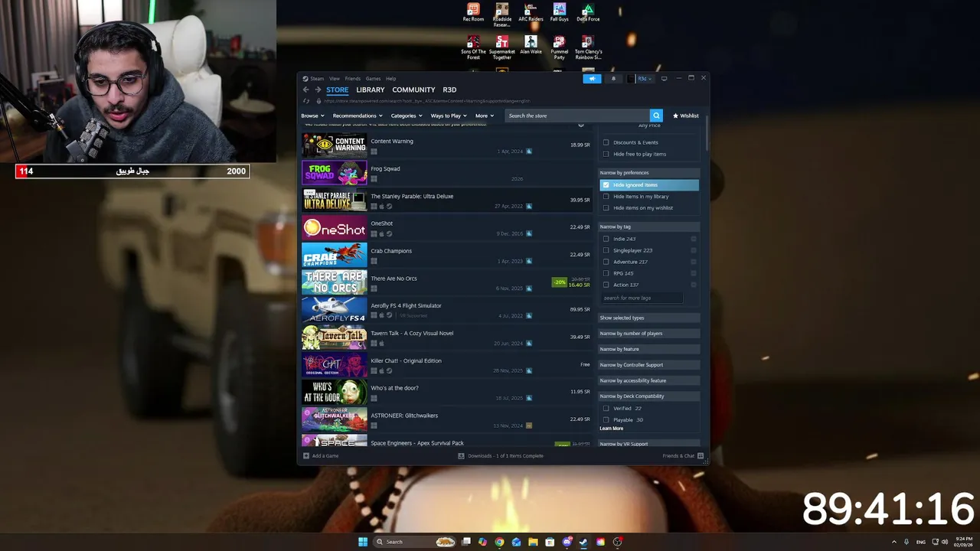Open the Friends menu

[x=352, y=78]
